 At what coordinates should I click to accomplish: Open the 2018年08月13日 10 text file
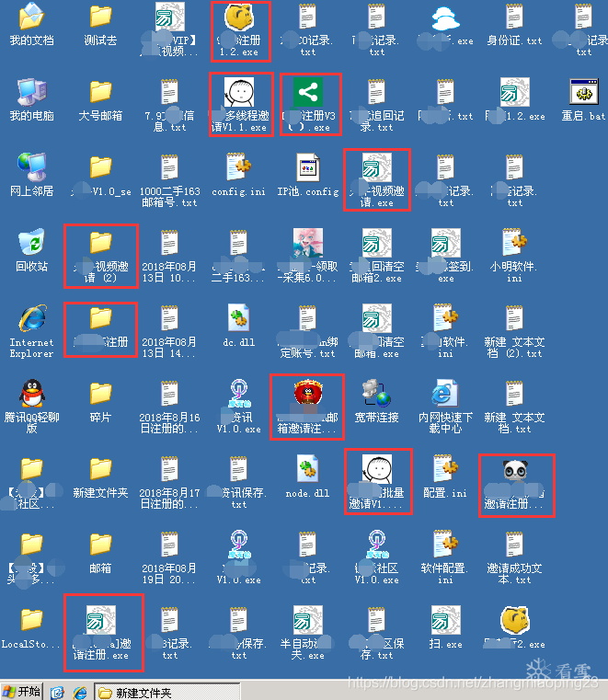click(169, 257)
